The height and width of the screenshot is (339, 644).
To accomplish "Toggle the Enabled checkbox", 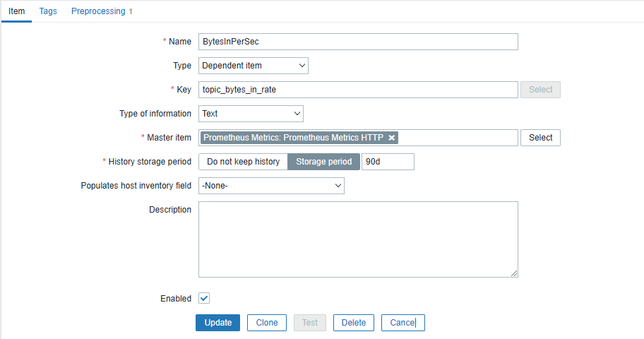I will click(204, 299).
